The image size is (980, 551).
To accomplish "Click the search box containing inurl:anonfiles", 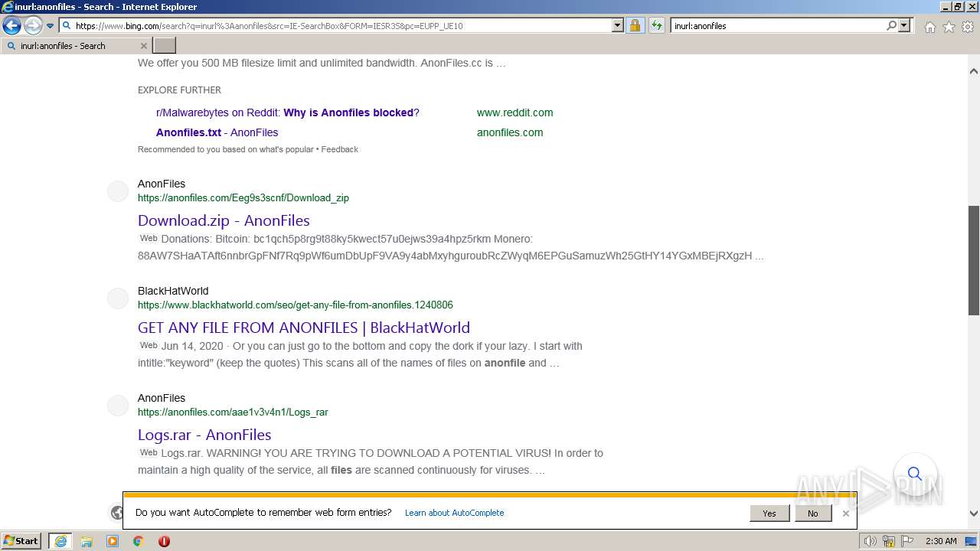I will click(x=777, y=26).
